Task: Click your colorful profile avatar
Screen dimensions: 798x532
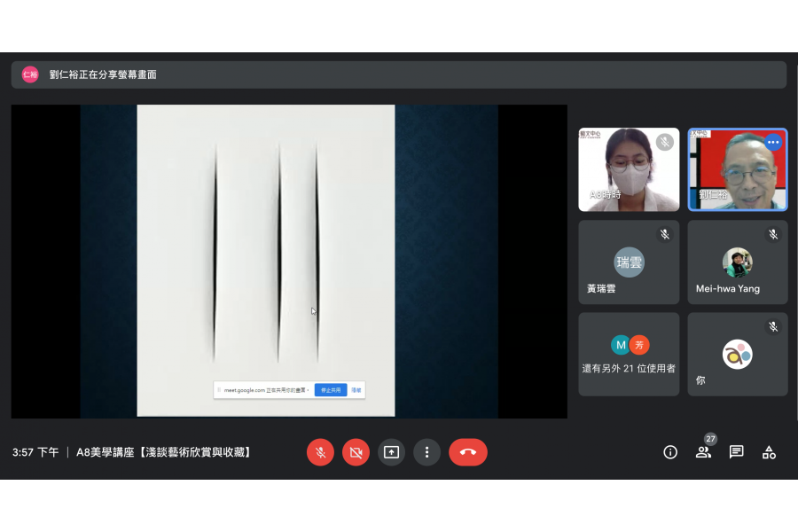Action: pos(738,355)
